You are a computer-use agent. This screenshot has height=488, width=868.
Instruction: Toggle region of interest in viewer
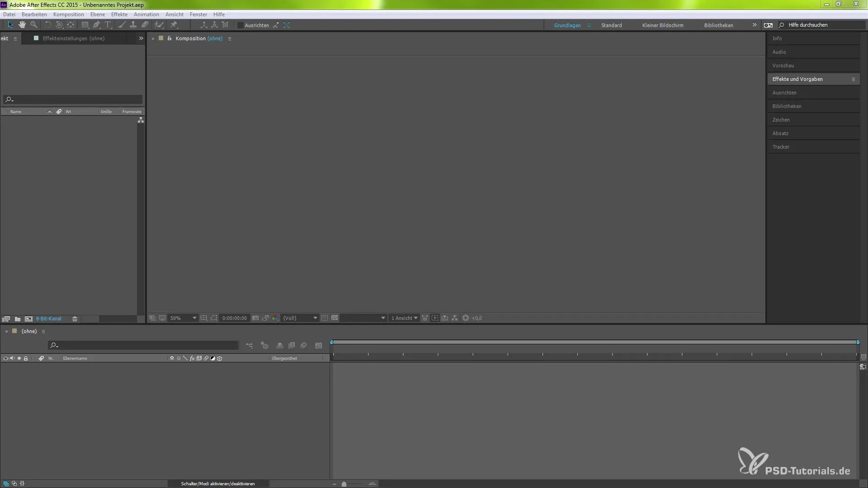[x=325, y=318]
